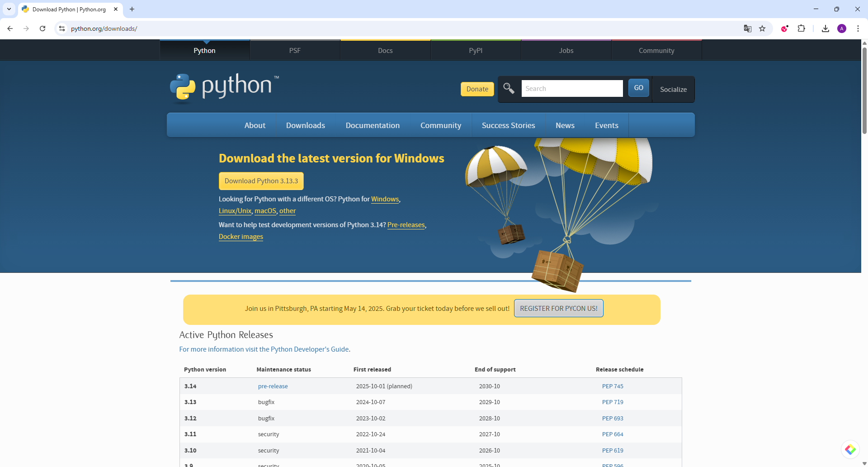Open the profile avatar icon
Viewport: 868px width, 467px height.
(842, 29)
